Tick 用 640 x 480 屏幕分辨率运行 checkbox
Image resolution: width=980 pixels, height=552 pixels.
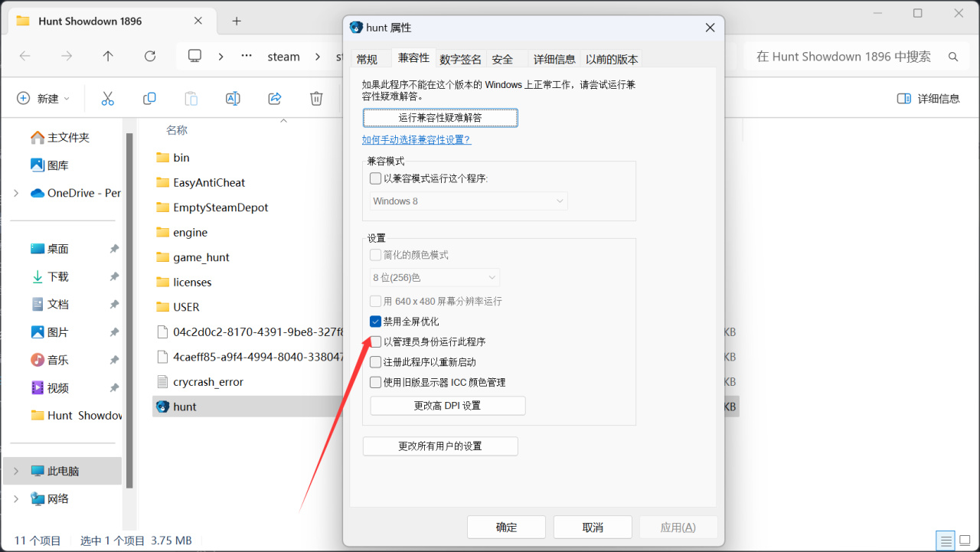(x=375, y=302)
